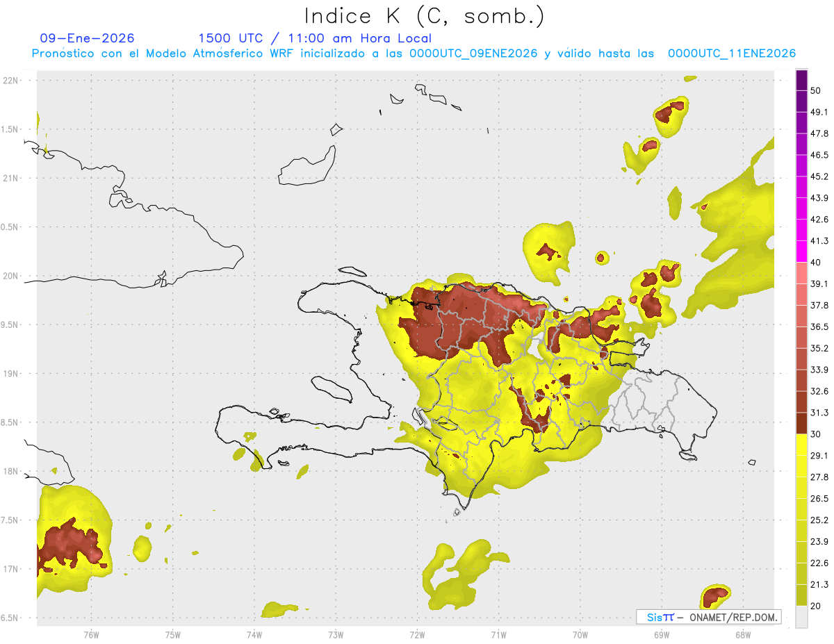Screen dimensions: 834x644
Task: Click the '69W' longitude label
Action: pyautogui.click(x=662, y=634)
